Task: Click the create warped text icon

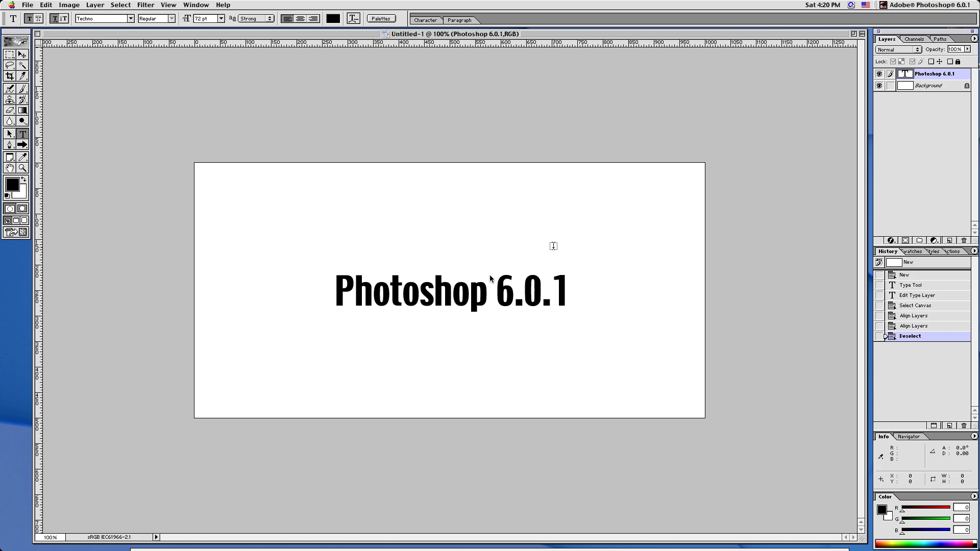Action: pyautogui.click(x=353, y=18)
